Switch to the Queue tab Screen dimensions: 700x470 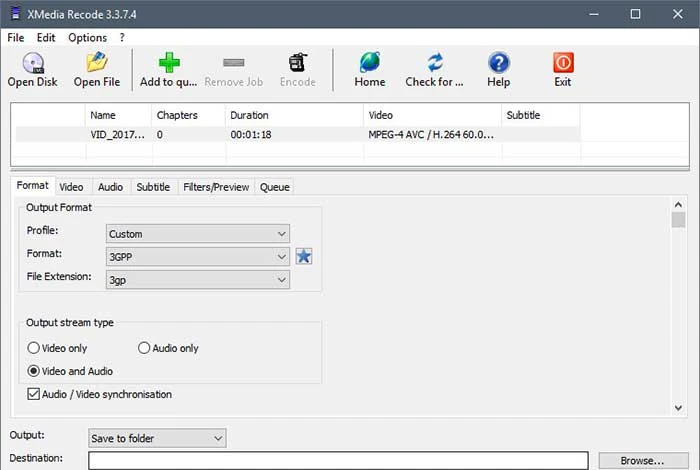pyautogui.click(x=274, y=187)
